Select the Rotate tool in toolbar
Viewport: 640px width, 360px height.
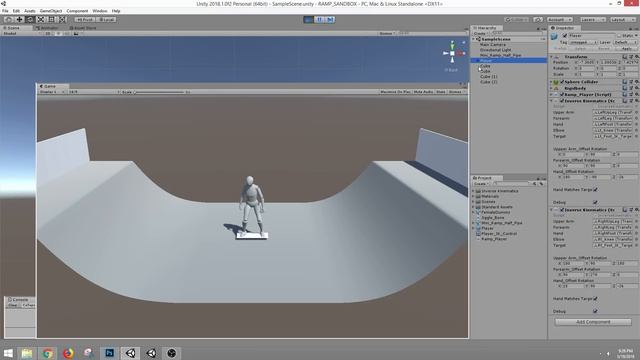click(30, 20)
